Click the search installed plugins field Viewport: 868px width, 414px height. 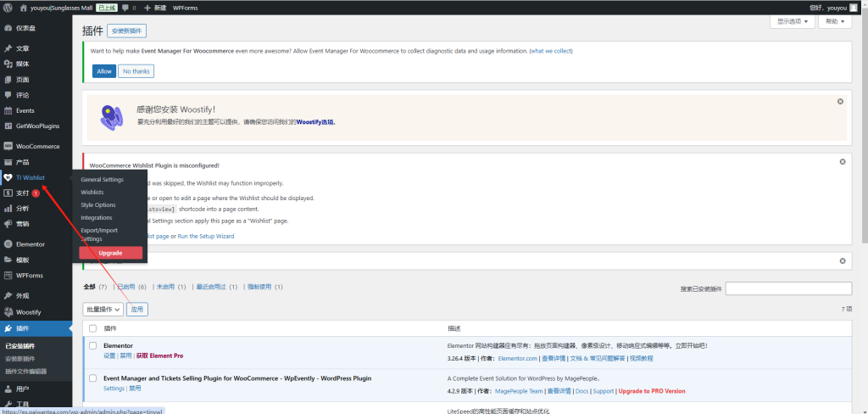pyautogui.click(x=793, y=289)
